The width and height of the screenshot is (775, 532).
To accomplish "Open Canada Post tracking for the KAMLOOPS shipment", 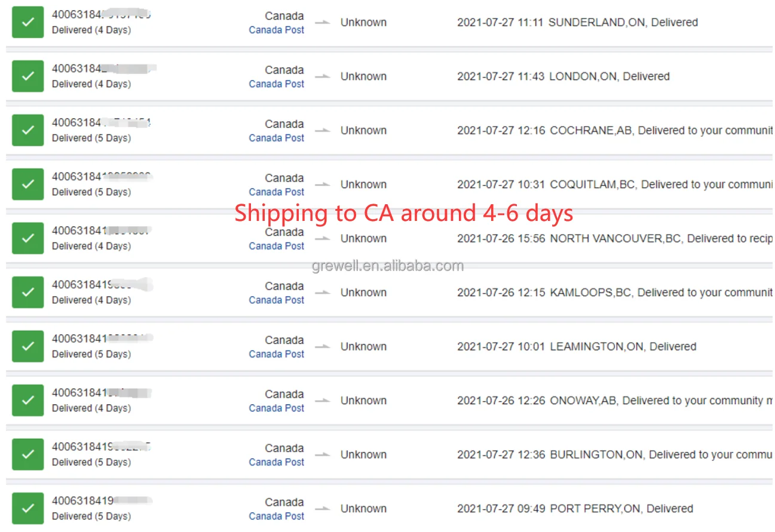I will coord(276,300).
